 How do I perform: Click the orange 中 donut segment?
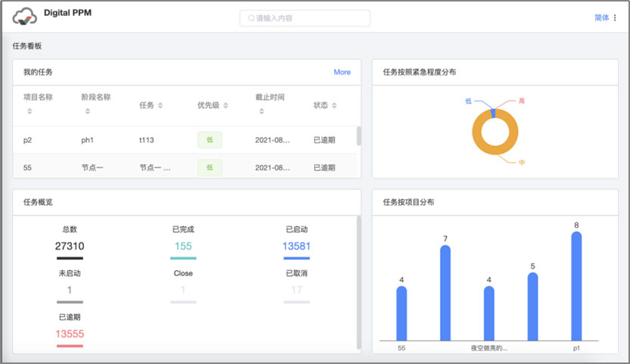click(x=495, y=149)
